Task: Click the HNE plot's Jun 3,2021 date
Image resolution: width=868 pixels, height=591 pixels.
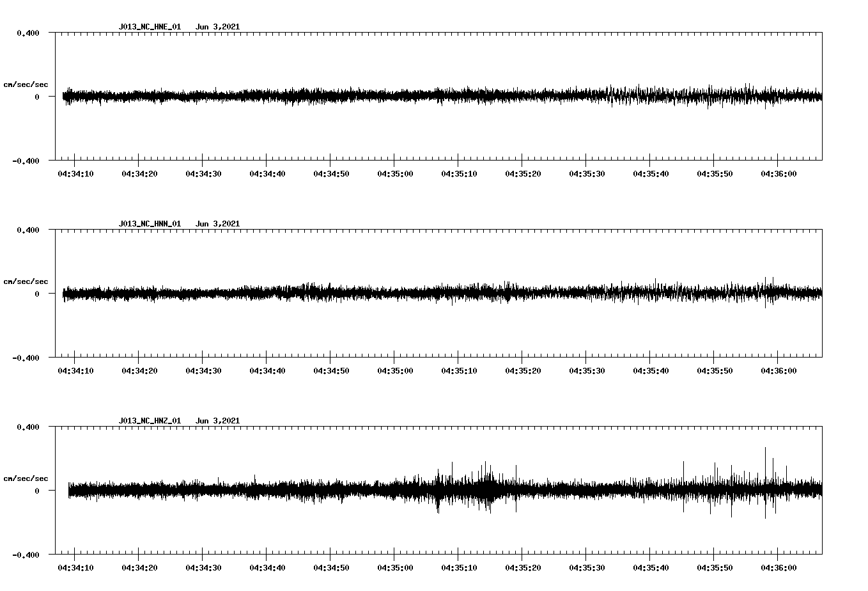Action: coord(217,27)
